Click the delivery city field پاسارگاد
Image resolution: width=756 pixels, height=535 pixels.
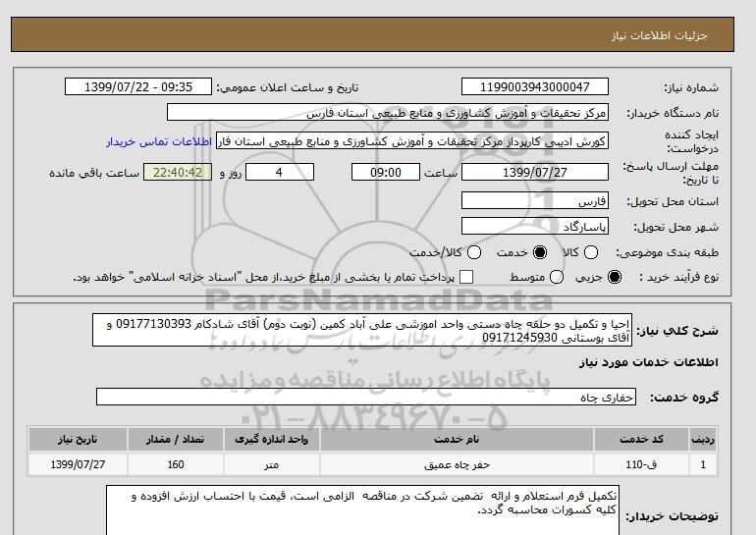coord(535,226)
